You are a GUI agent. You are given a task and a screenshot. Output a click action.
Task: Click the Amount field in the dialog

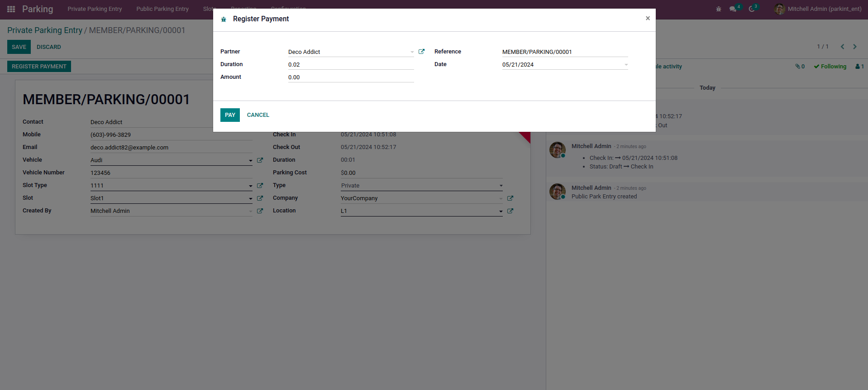(x=351, y=77)
